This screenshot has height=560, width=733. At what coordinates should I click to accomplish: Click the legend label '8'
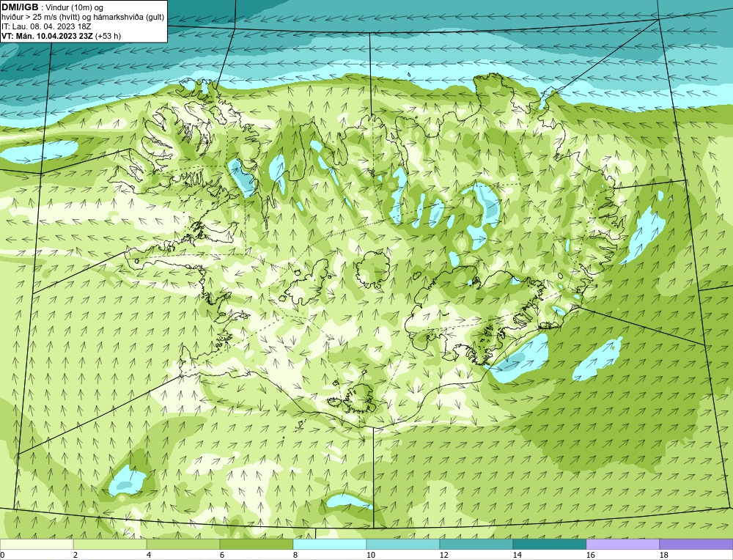coord(295,555)
